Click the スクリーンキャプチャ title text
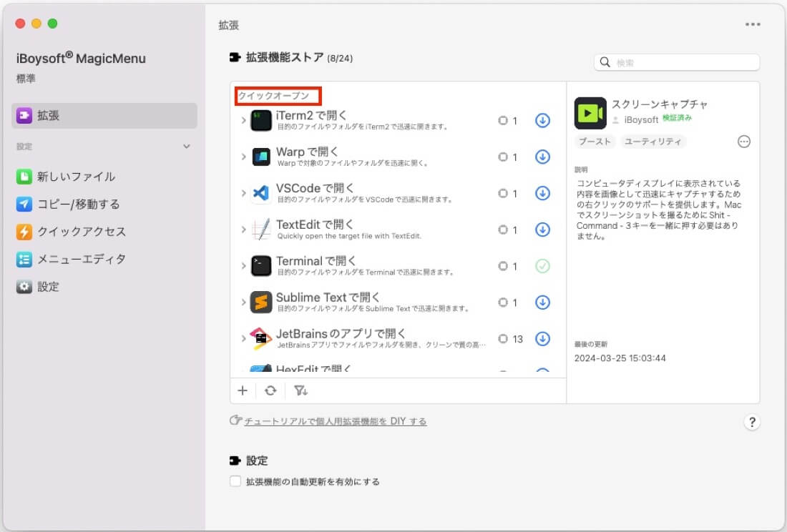 coord(660,104)
